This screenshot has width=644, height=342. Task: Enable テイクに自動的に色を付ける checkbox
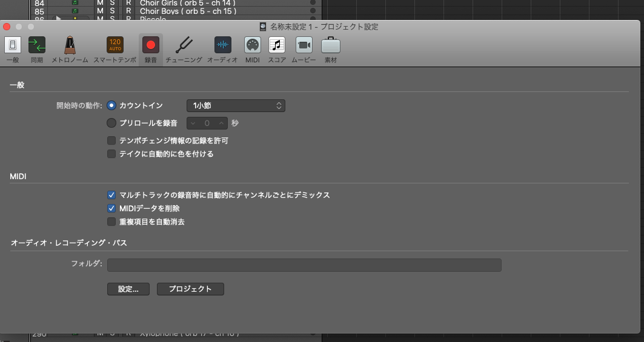(x=111, y=154)
